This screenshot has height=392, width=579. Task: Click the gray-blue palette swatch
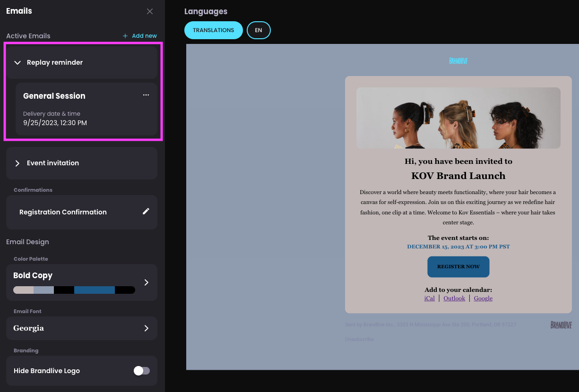point(43,290)
